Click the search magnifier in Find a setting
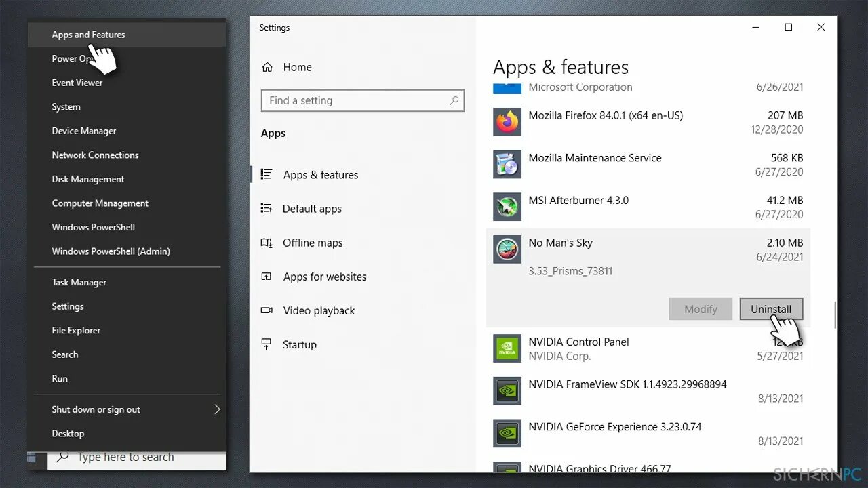 click(454, 100)
